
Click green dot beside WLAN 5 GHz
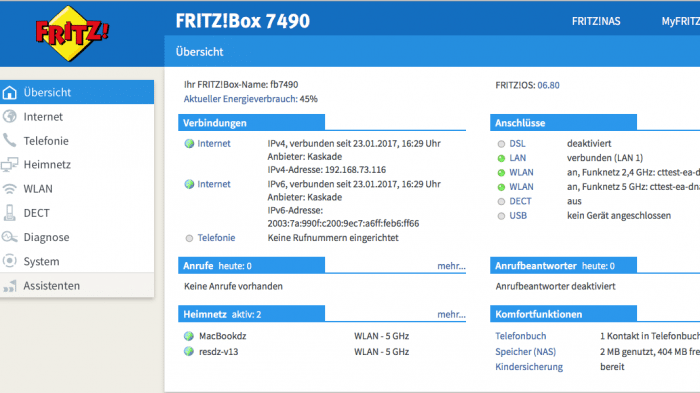coord(501,187)
